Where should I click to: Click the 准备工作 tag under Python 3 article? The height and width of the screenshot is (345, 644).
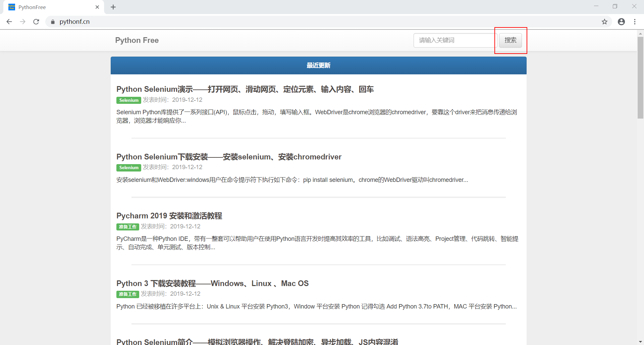pyautogui.click(x=128, y=294)
